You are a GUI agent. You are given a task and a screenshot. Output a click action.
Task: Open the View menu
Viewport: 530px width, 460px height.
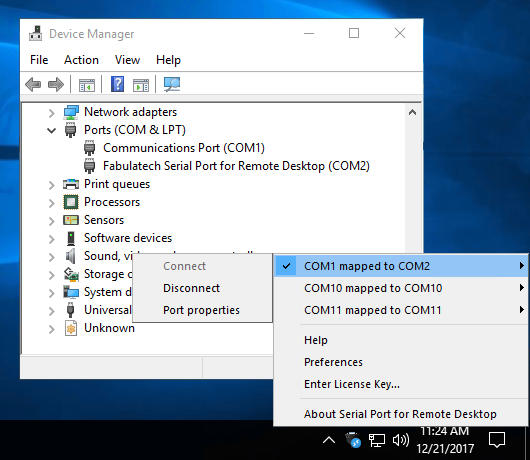127,60
